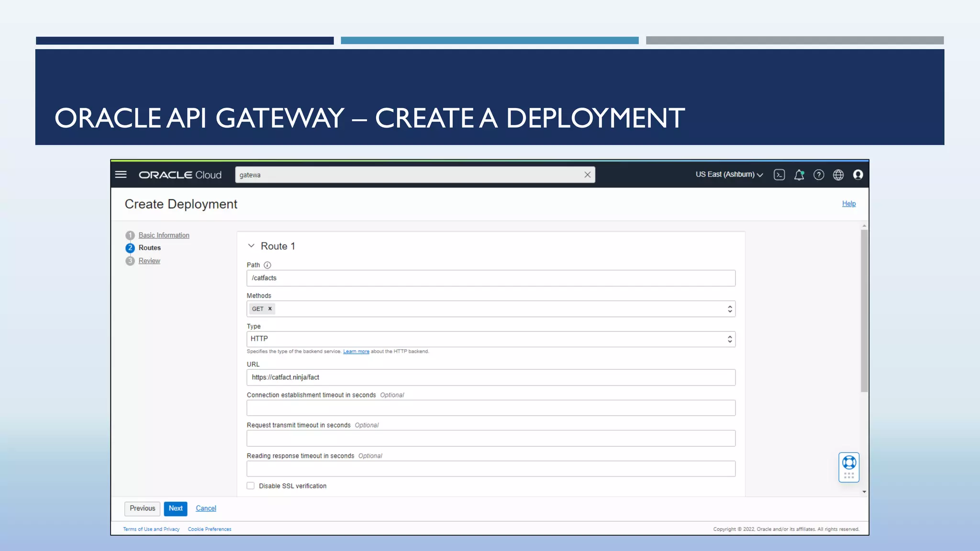Click the Next button
Screen dimensions: 980x551
[176, 508]
